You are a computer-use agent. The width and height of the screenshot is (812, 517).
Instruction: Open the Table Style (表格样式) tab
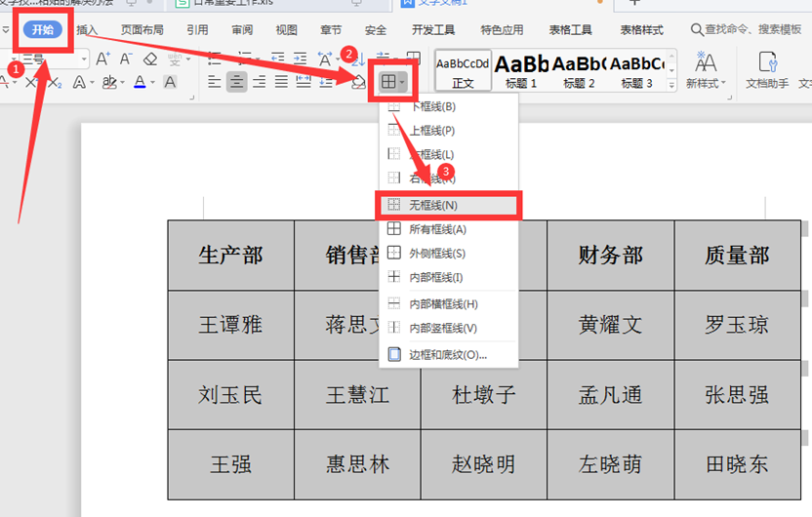click(641, 29)
